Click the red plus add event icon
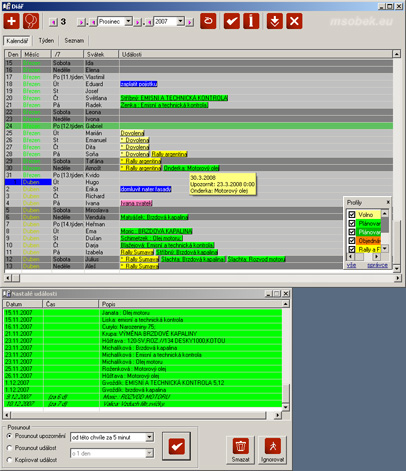 tap(12, 21)
